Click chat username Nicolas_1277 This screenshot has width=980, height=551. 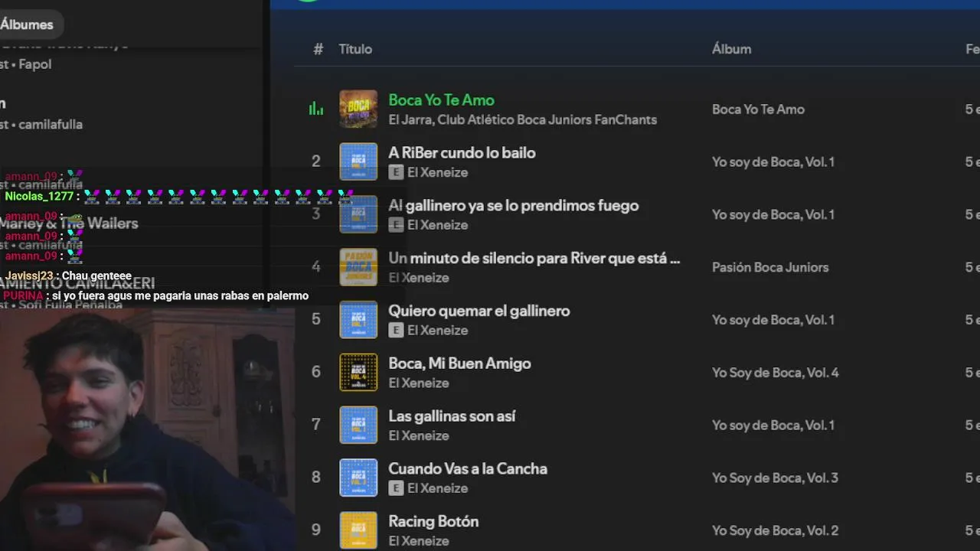pyautogui.click(x=39, y=197)
